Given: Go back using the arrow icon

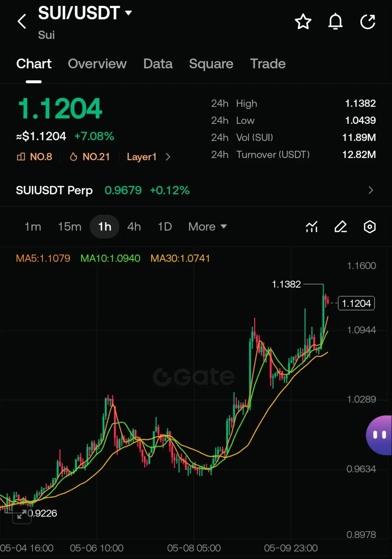Looking at the screenshot, I should click(22, 21).
